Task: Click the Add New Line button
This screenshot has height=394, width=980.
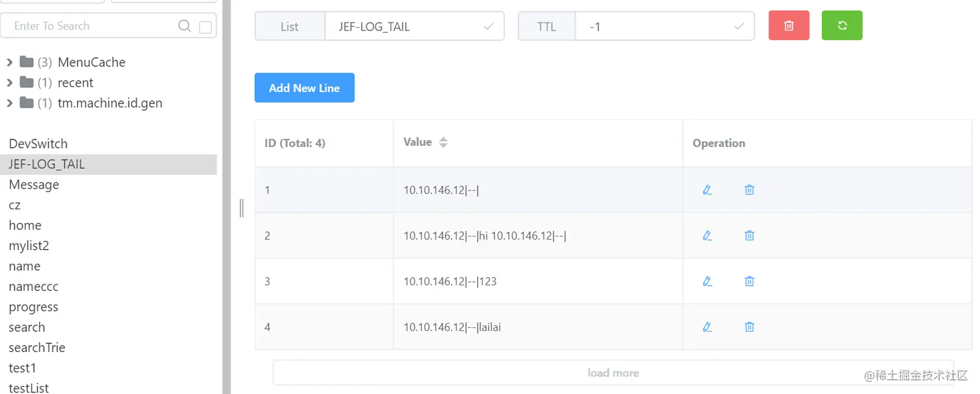Action: click(305, 88)
